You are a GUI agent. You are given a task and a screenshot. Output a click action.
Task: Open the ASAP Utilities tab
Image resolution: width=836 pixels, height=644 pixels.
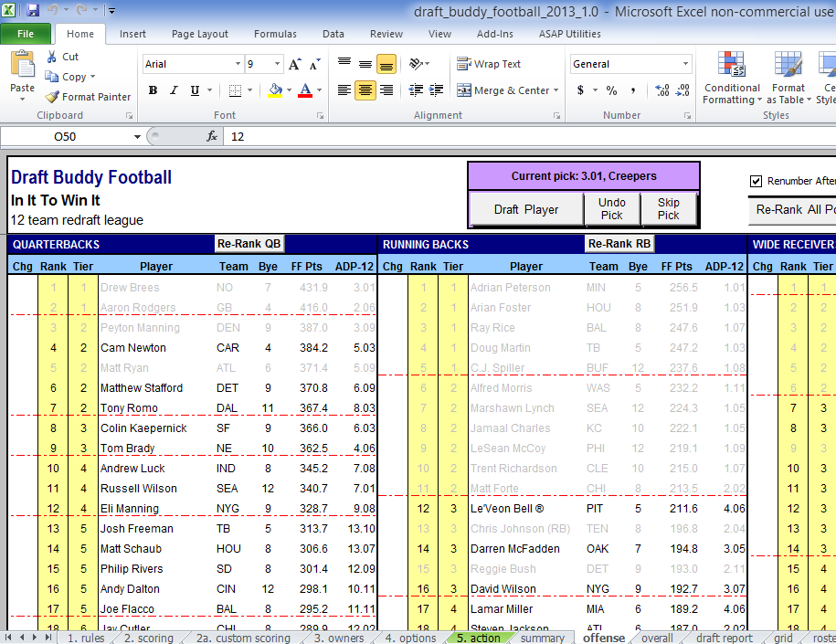(x=569, y=34)
